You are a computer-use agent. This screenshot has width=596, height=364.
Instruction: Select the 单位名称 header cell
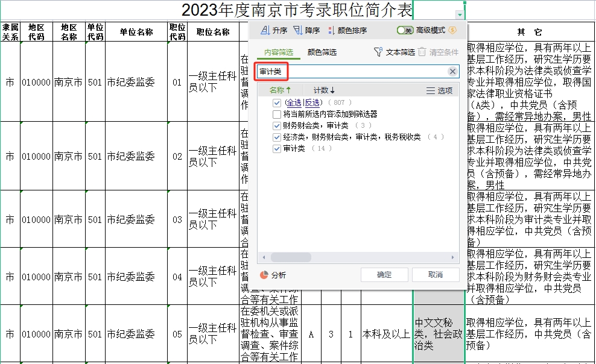click(x=136, y=32)
